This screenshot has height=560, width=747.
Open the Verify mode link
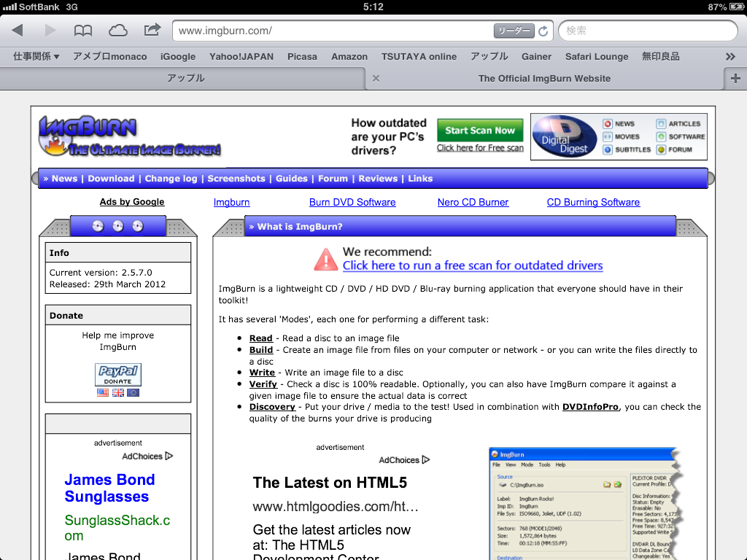coord(263,384)
